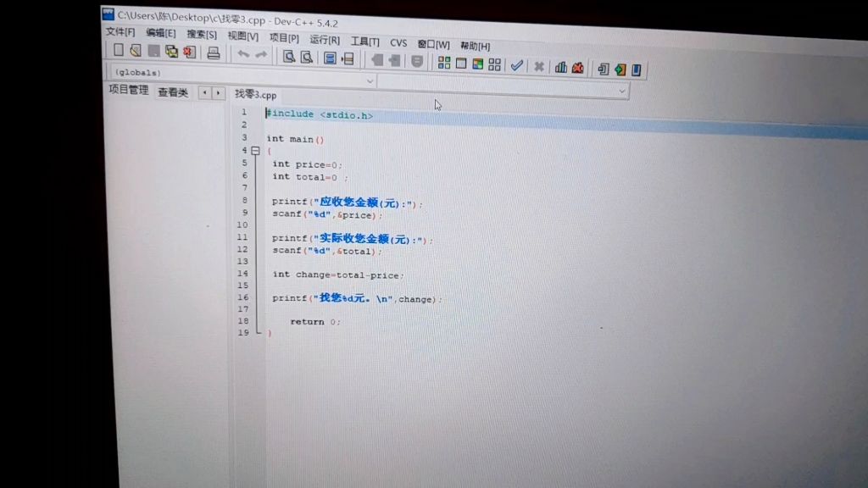This screenshot has width=868, height=488.
Task: Click the greyed Forward navigation icon
Action: pos(394,60)
